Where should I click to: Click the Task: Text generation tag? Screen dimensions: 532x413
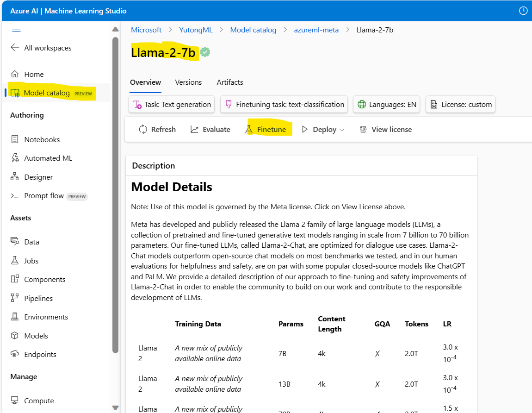click(x=172, y=104)
